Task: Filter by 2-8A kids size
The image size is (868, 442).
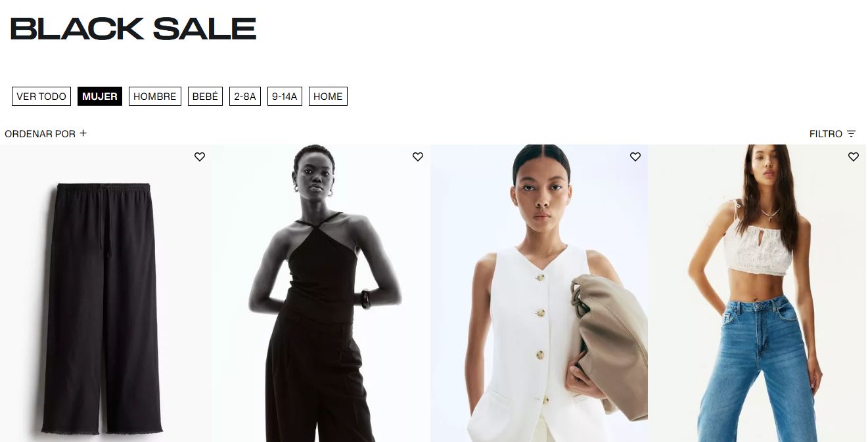Action: (x=245, y=97)
